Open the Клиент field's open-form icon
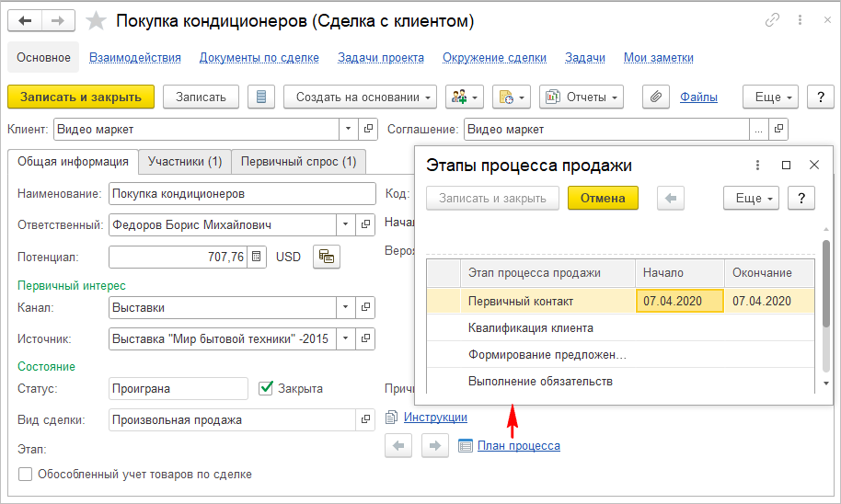The height and width of the screenshot is (504, 841). pos(368,130)
